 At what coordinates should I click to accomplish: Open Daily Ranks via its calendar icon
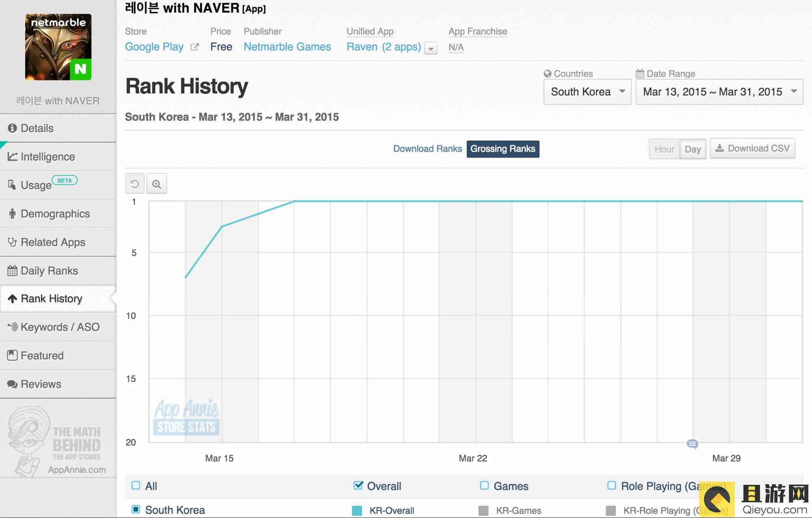point(12,271)
